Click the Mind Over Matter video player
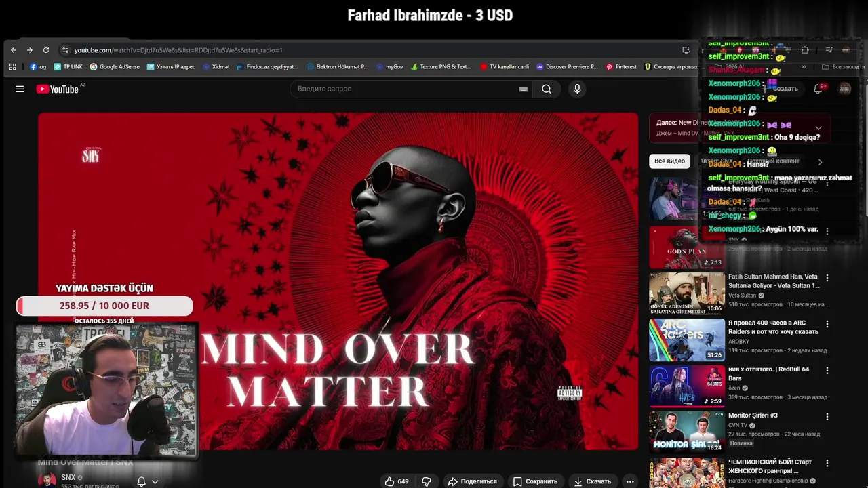868x488 pixels. 338,281
